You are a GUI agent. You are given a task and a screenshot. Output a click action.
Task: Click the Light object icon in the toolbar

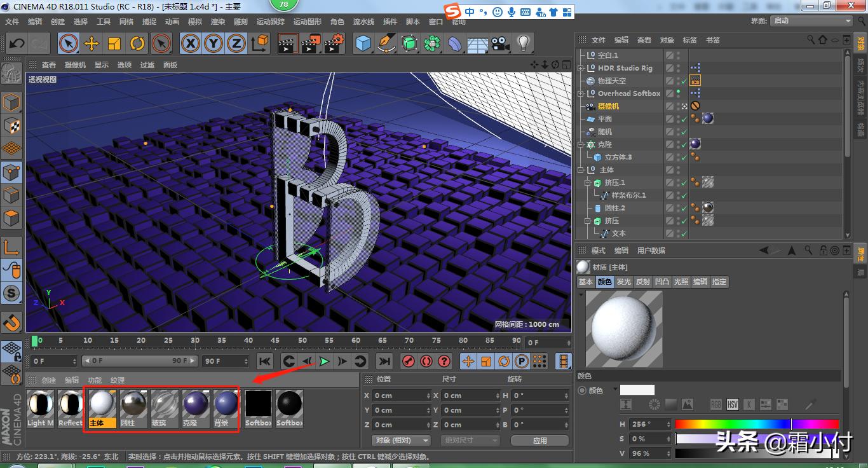click(x=523, y=43)
